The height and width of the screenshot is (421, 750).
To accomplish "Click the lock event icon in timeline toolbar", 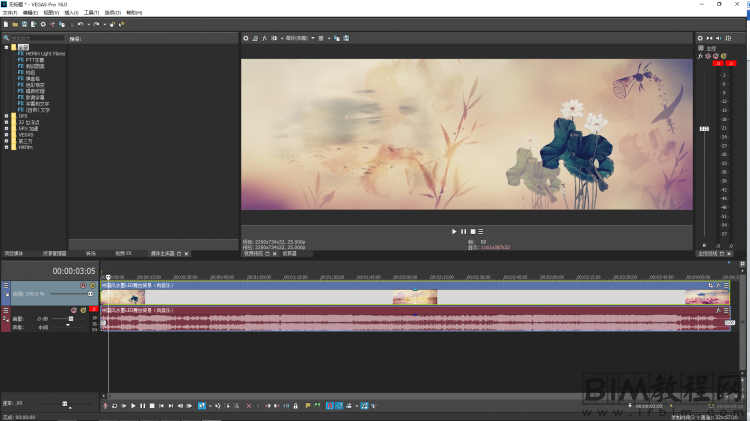I will [x=296, y=406].
